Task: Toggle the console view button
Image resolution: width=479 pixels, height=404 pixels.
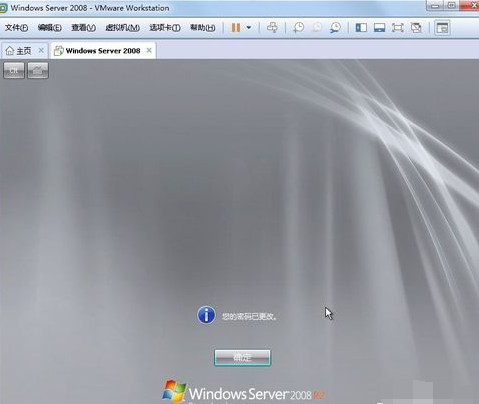Action: pyautogui.click(x=442, y=28)
